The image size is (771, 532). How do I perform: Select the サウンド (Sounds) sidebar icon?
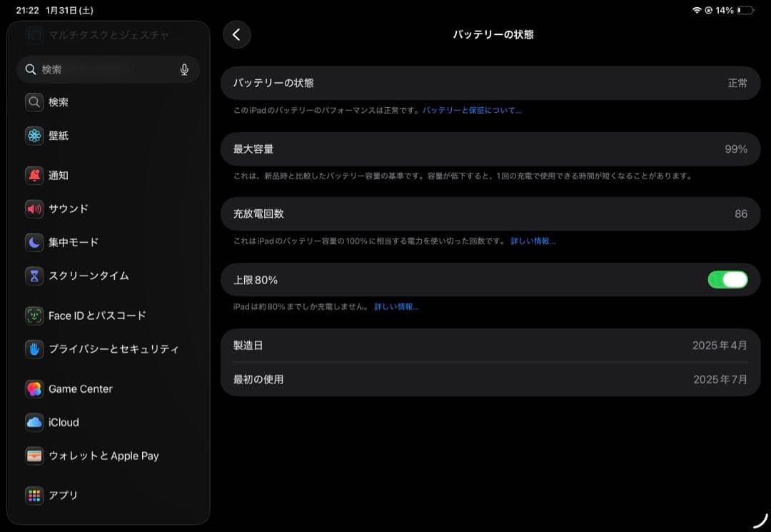click(34, 209)
